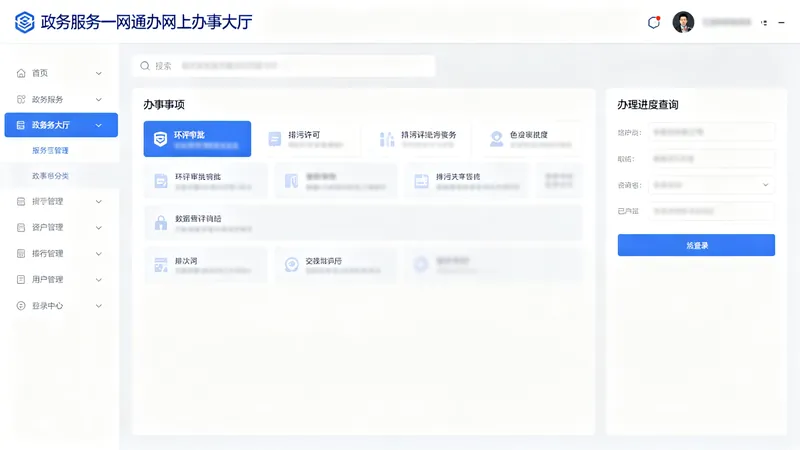Screen dimensions: 800x450
Task: Expand the 资户管理 chevron
Action: 98,227
